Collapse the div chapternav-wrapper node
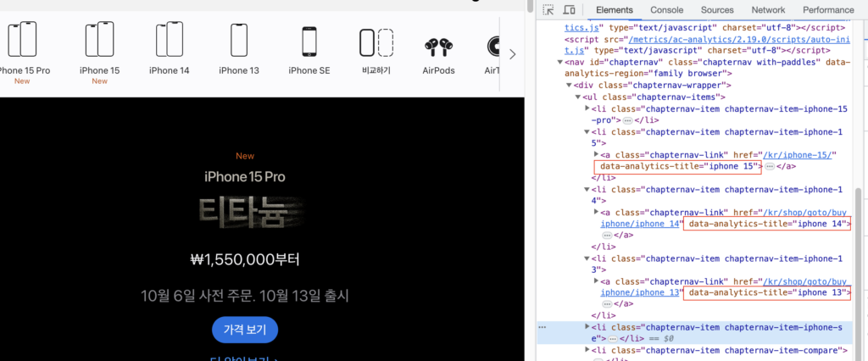The width and height of the screenshot is (868, 361). (x=569, y=86)
